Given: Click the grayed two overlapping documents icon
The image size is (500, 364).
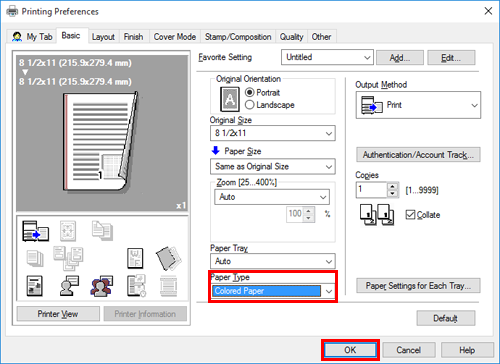Looking at the screenshot, I should click(x=102, y=230).
